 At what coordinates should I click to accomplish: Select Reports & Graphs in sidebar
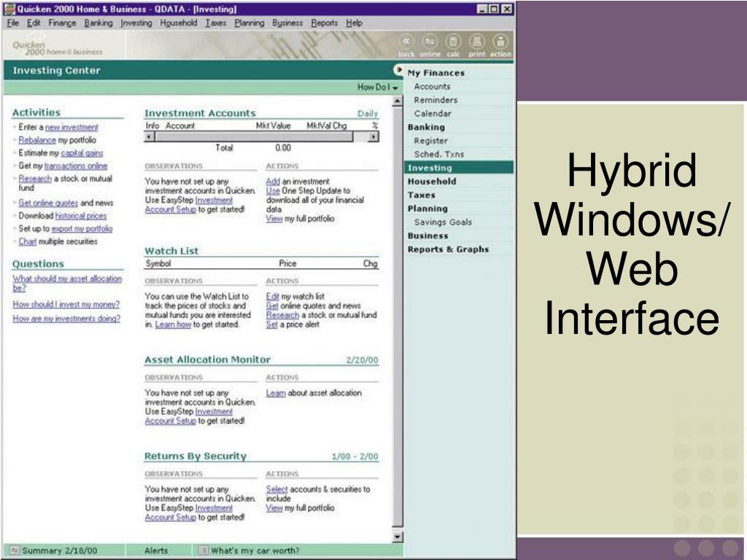[449, 249]
